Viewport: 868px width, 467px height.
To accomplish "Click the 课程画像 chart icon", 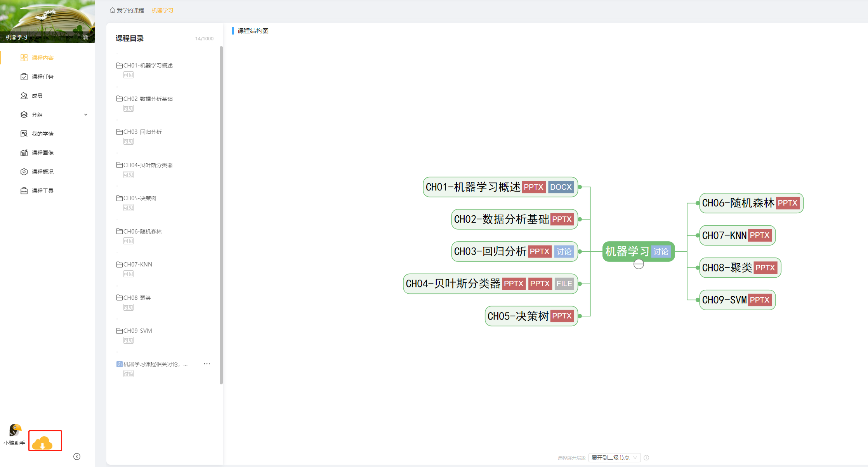I will (24, 153).
